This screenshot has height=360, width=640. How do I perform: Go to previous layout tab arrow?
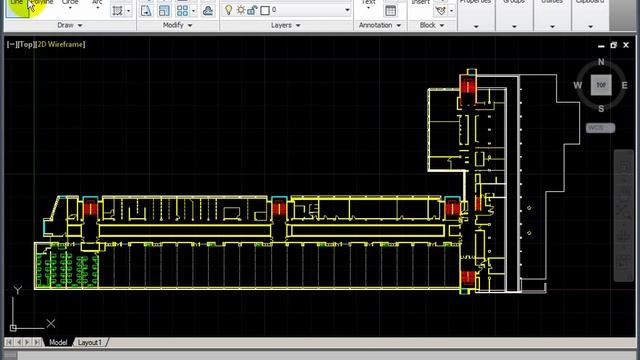point(19,342)
